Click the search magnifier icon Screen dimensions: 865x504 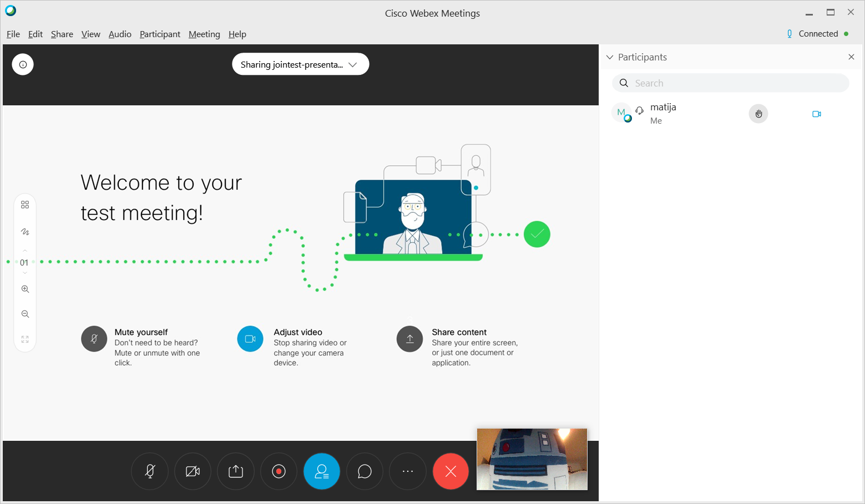(624, 83)
